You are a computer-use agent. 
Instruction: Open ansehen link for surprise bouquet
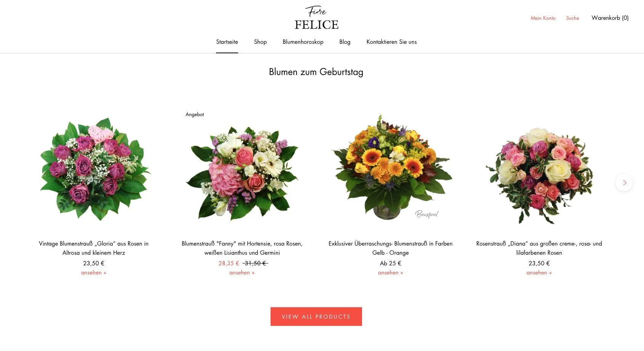(390, 273)
